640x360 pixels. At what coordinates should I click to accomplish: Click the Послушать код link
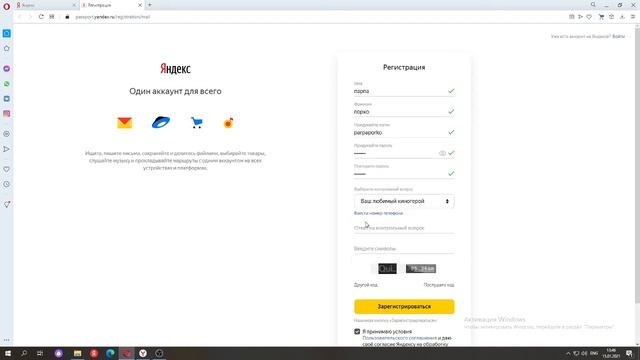click(x=439, y=285)
